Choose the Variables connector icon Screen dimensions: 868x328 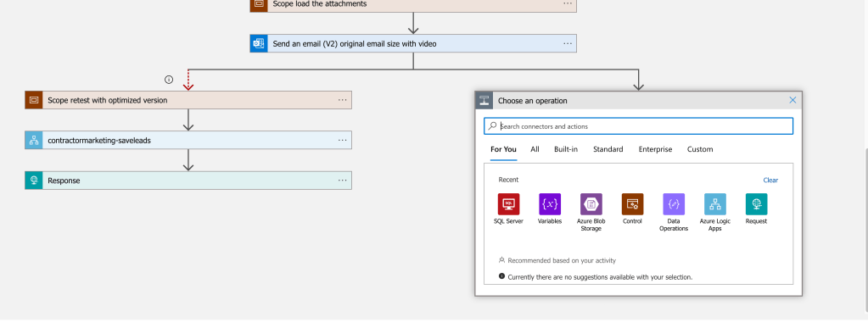coord(550,204)
